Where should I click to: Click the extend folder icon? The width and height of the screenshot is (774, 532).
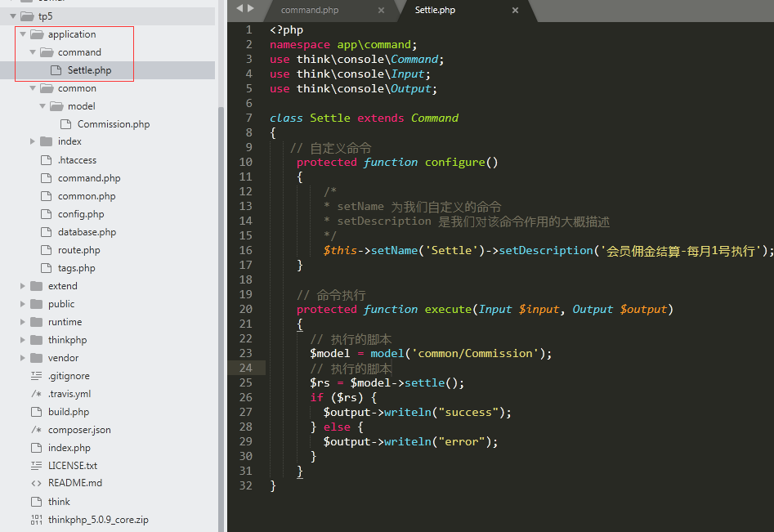coord(37,286)
